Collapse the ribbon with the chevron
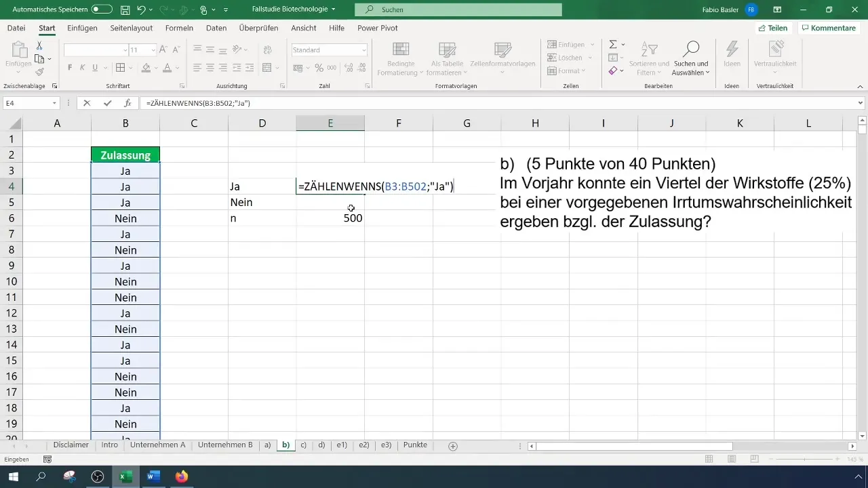 [860, 87]
